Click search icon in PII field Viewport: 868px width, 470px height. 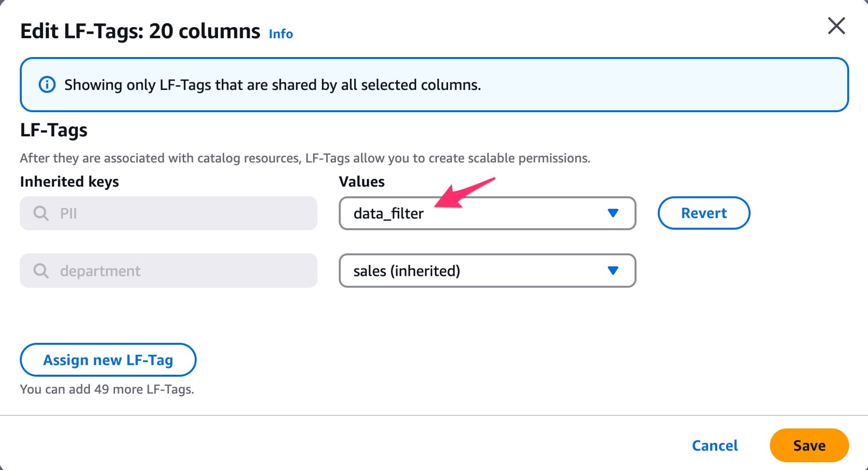click(x=41, y=213)
